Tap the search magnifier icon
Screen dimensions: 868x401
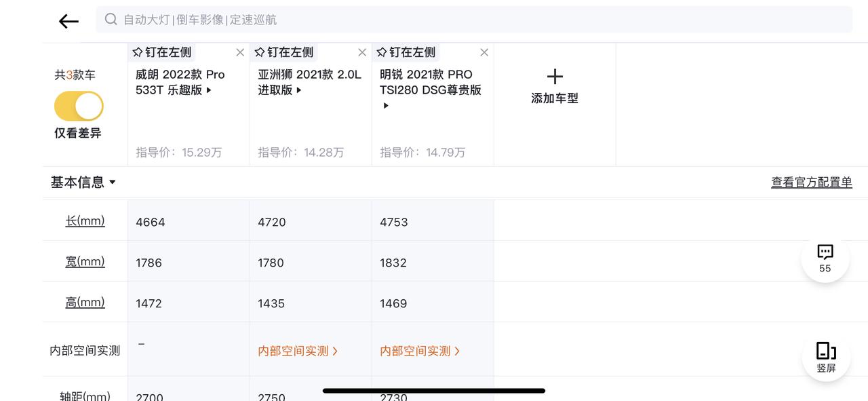tap(111, 19)
